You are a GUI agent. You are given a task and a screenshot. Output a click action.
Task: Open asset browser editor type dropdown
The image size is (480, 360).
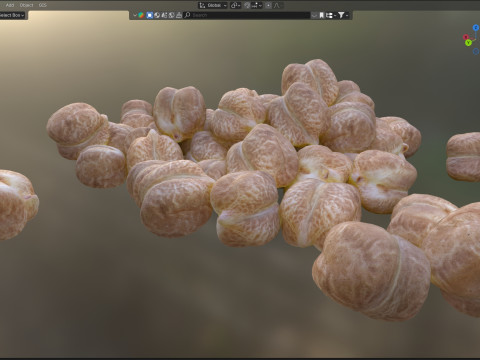(x=135, y=15)
